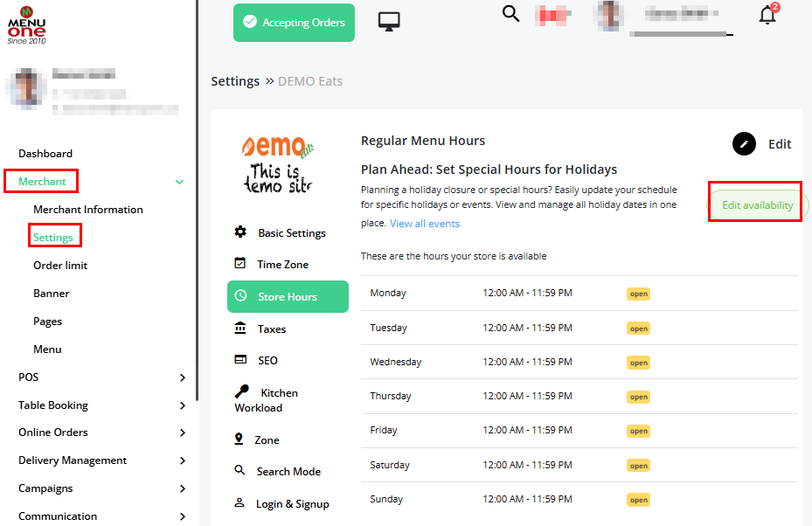
Task: Click Monday's open status badge
Action: pos(638,294)
